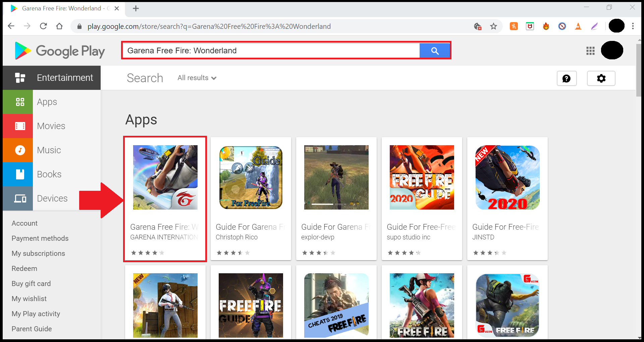Open explor-devp guide app thumbnail
The height and width of the screenshot is (342, 644).
pyautogui.click(x=336, y=177)
